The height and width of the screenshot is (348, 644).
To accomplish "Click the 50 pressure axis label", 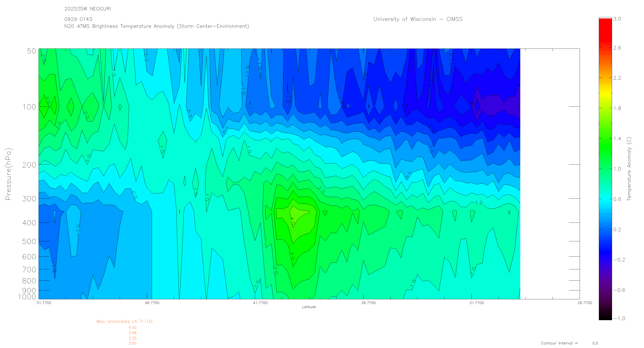I will coord(32,51).
